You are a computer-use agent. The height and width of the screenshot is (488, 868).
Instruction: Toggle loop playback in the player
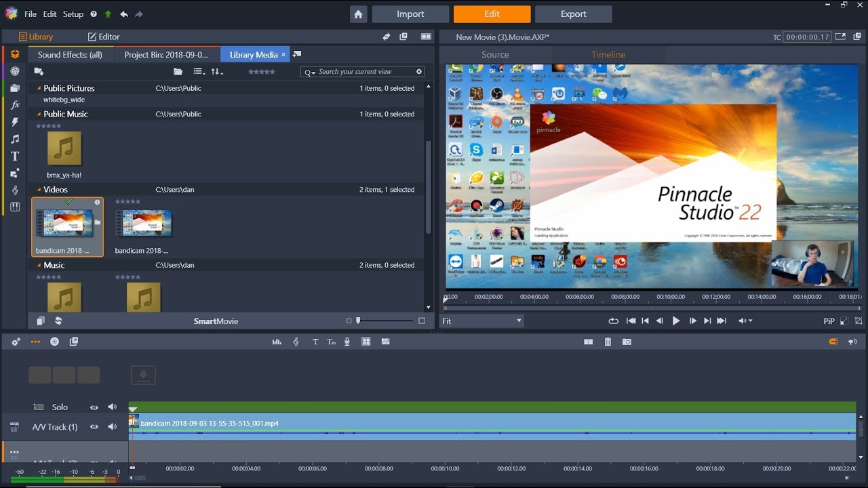tap(614, 321)
